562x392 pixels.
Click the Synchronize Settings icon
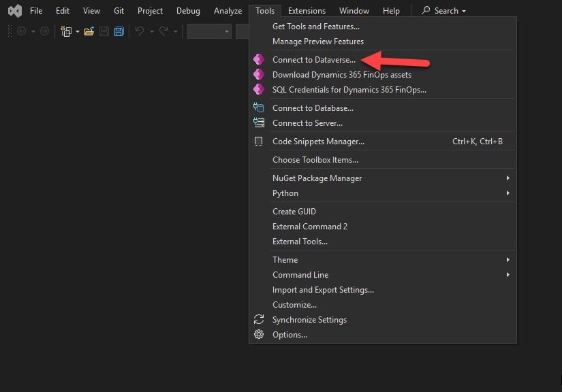click(x=258, y=320)
